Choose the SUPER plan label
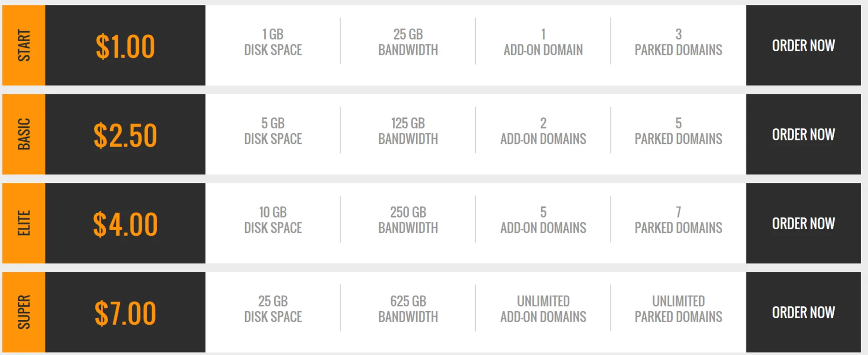Viewport: 868px width, 355px height. (24, 312)
